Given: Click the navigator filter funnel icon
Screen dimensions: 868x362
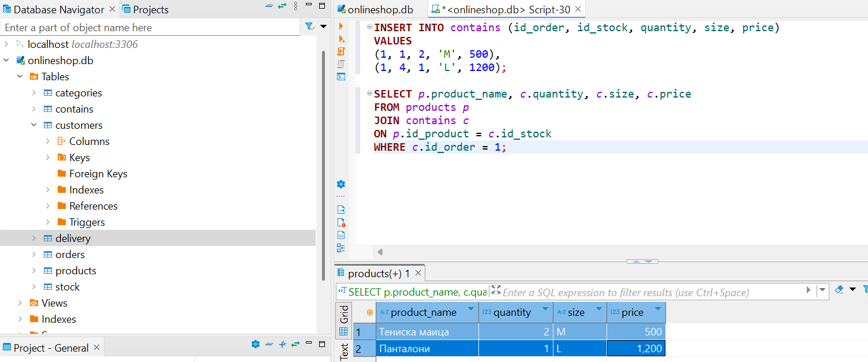Looking at the screenshot, I should pyautogui.click(x=309, y=27).
